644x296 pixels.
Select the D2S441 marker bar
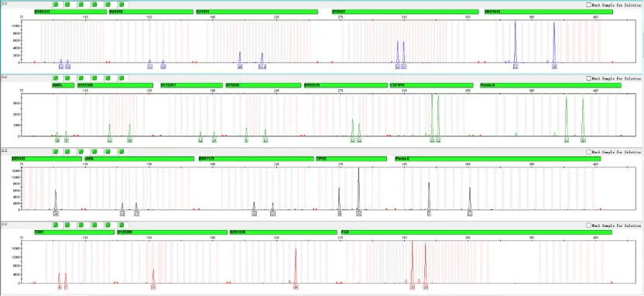[x=46, y=159]
